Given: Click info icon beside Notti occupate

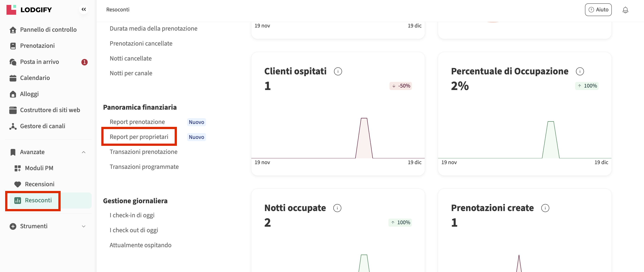Looking at the screenshot, I should [337, 208].
